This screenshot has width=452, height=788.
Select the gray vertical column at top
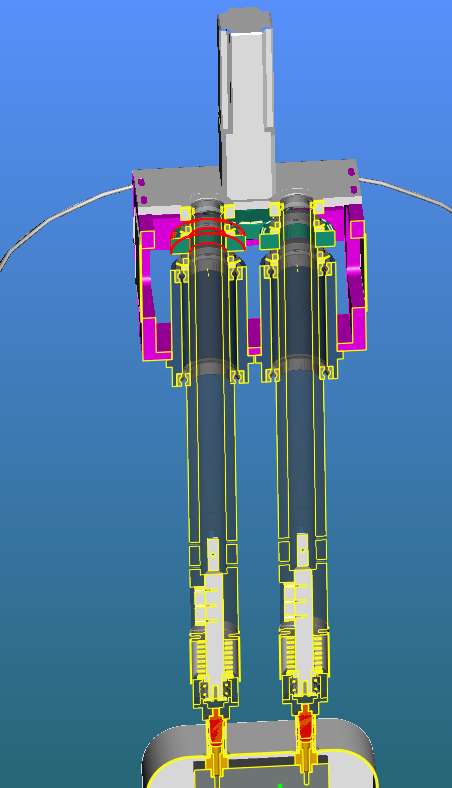[246, 101]
